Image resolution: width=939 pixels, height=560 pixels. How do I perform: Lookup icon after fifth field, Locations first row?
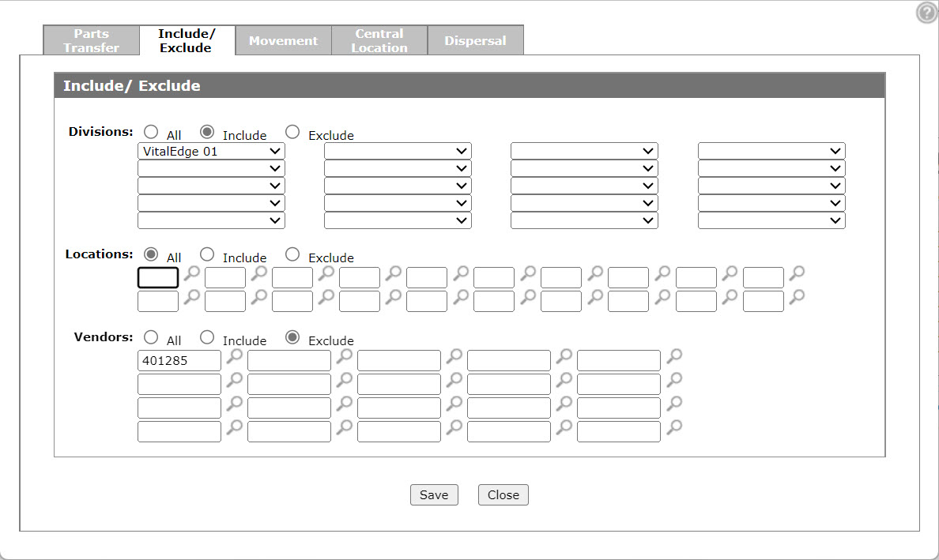point(461,273)
